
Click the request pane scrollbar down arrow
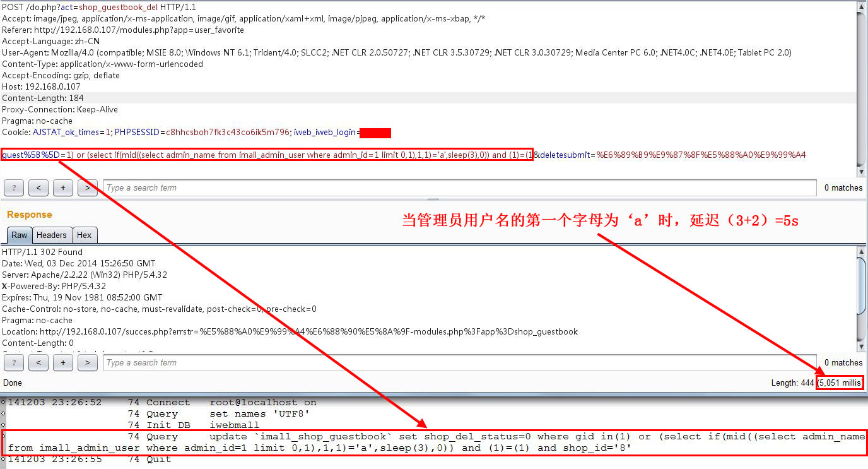862,171
